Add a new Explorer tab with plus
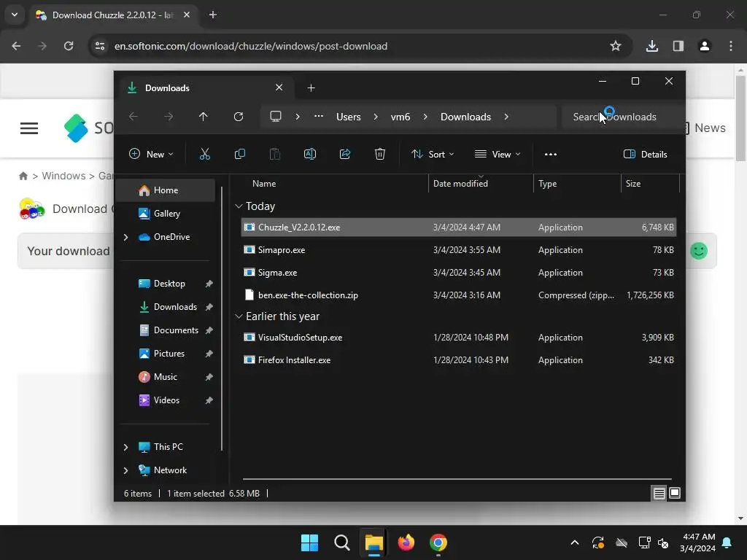 [311, 88]
